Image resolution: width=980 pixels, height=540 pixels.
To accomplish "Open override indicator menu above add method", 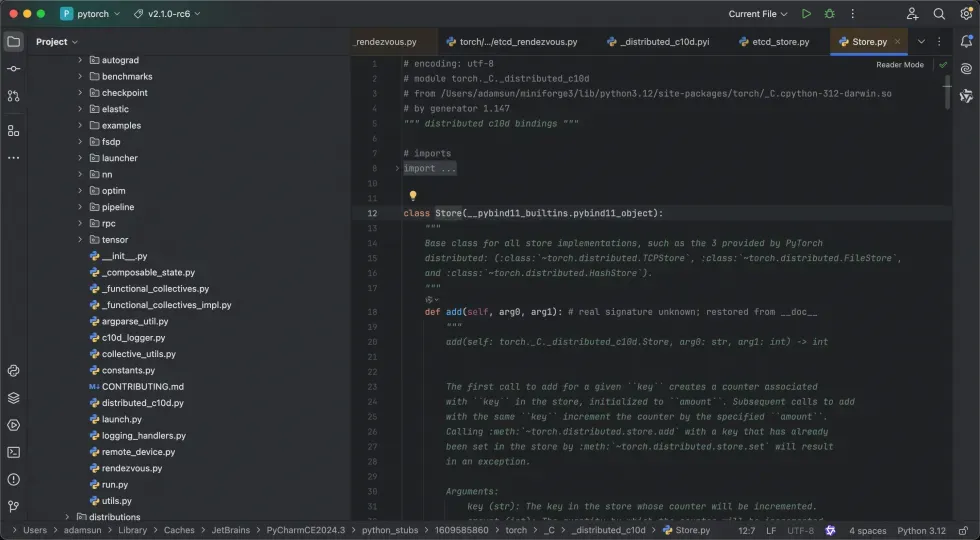I will pos(432,300).
